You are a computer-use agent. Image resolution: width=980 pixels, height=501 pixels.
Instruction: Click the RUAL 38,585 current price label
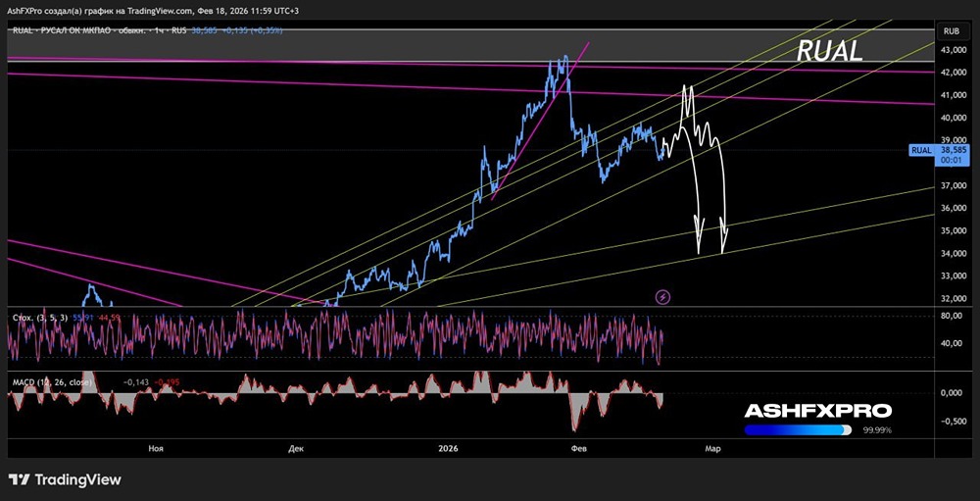pyautogui.click(x=941, y=155)
